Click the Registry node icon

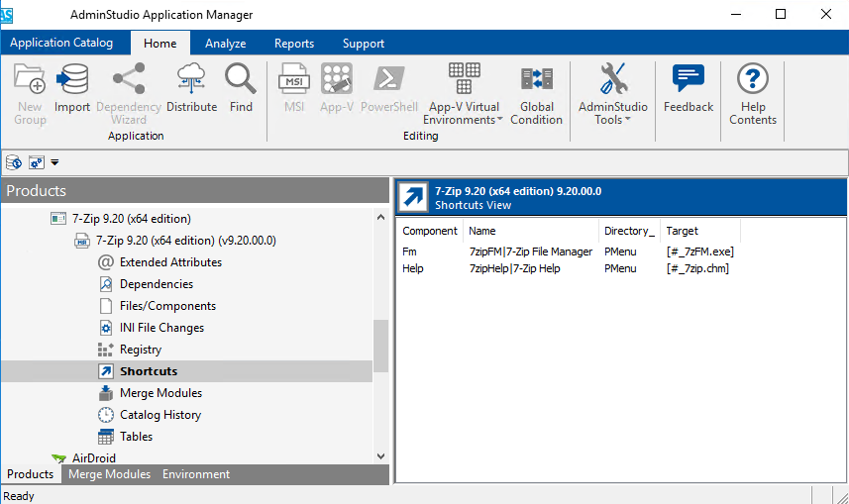pos(106,350)
